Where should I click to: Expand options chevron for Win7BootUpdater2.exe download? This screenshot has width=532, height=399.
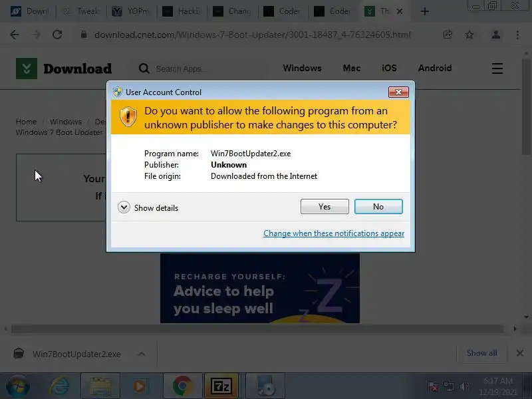click(142, 354)
